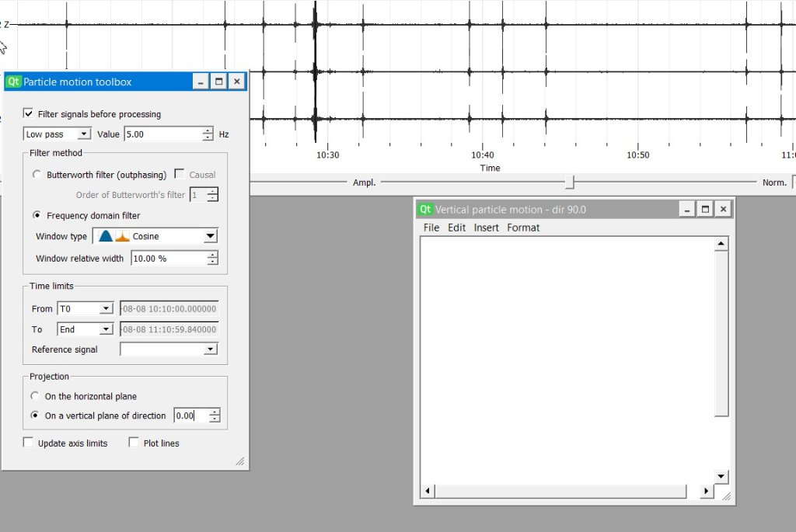Click the scroll up arrow in particle motion plot
Screen dimensions: 796x532
click(x=721, y=244)
